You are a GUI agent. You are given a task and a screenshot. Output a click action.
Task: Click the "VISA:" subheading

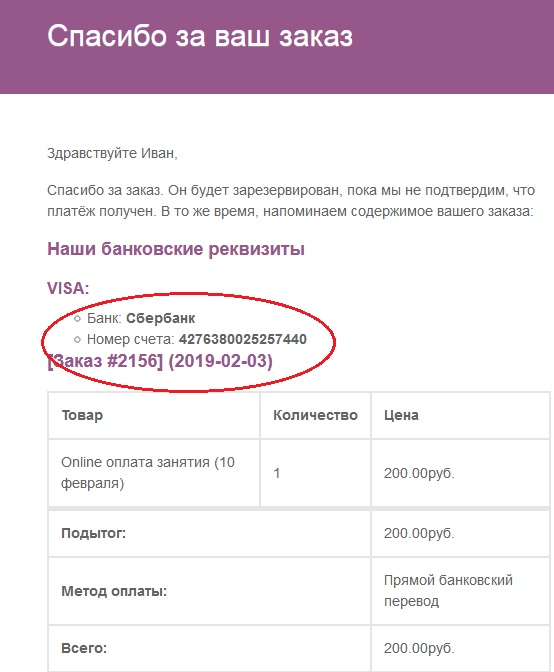tap(68, 288)
